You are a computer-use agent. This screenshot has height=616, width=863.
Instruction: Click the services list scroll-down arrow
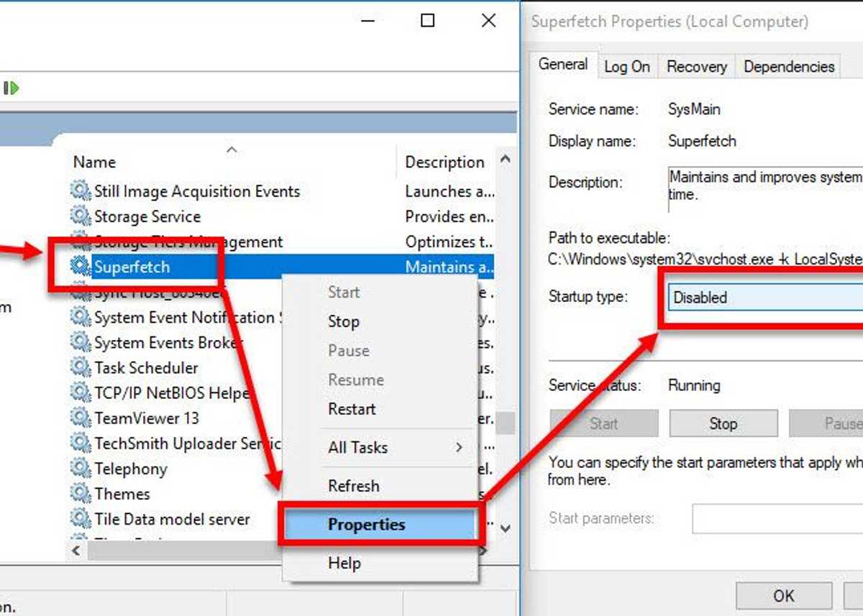coord(506,528)
